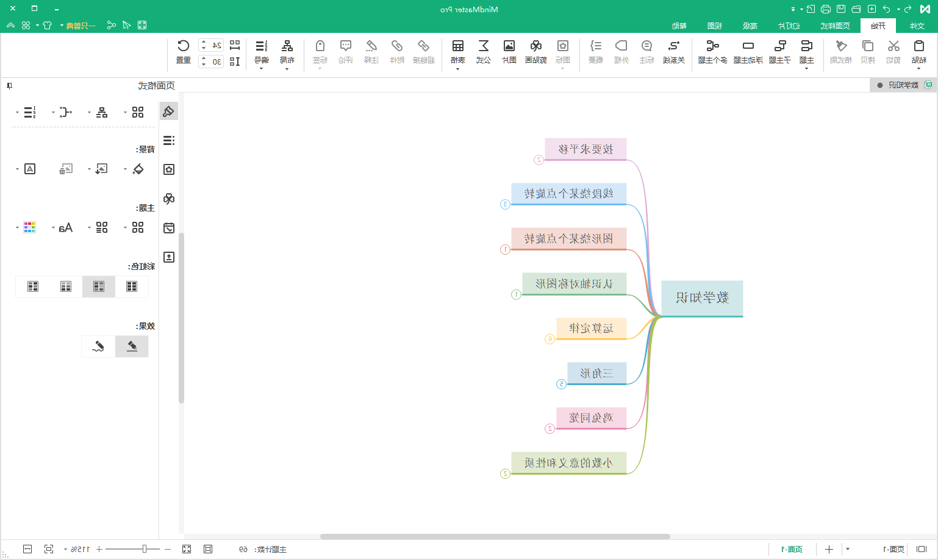Switch to the 页面样式 ribbon tab
Image resolution: width=938 pixels, height=560 pixels.
pyautogui.click(x=835, y=26)
